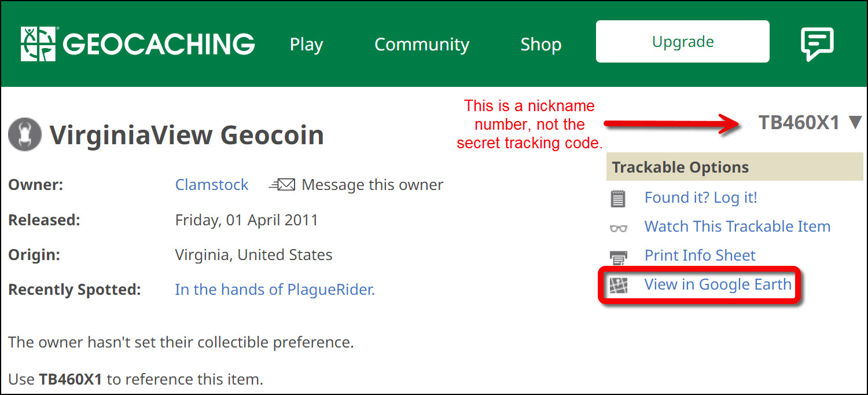Click the glasses icon for watching trackable
The image size is (868, 395).
(x=618, y=228)
